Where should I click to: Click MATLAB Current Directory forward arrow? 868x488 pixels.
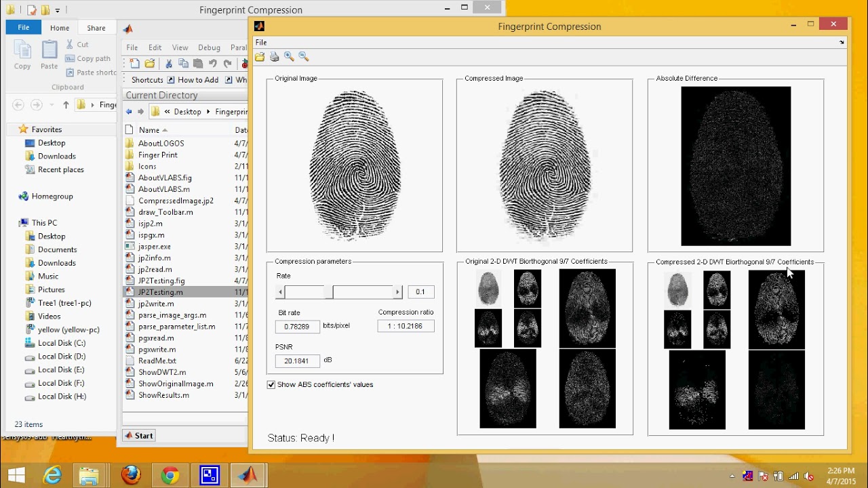[140, 112]
